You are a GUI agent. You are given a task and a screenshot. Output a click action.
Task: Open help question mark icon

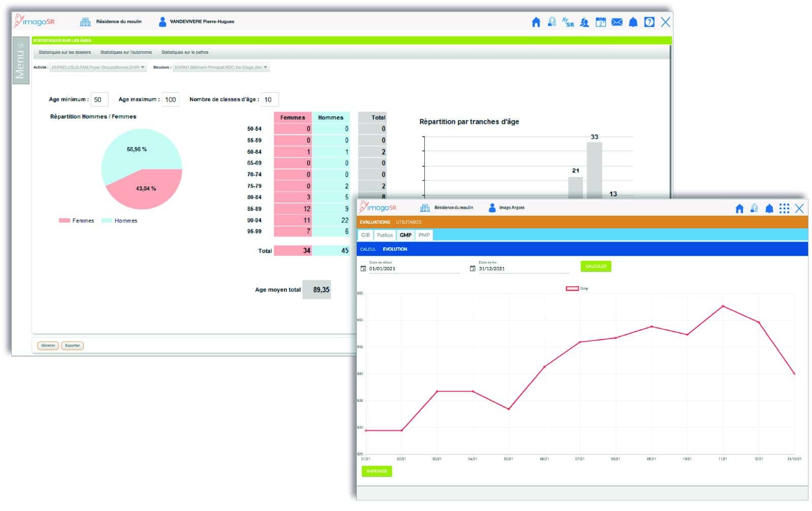[x=649, y=22]
